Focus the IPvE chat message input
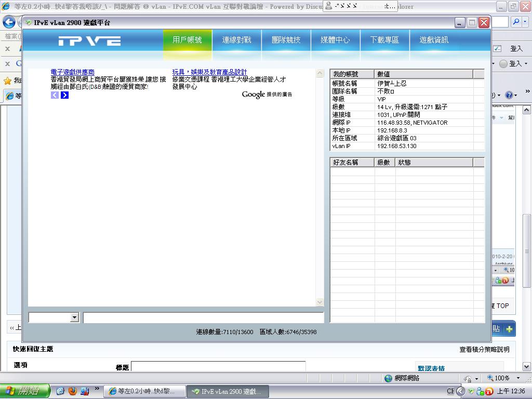 pos(204,317)
